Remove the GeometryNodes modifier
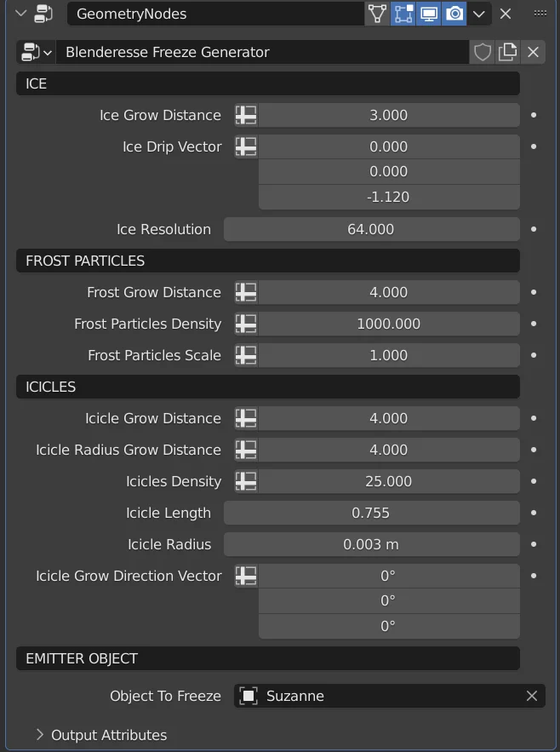 pyautogui.click(x=506, y=14)
